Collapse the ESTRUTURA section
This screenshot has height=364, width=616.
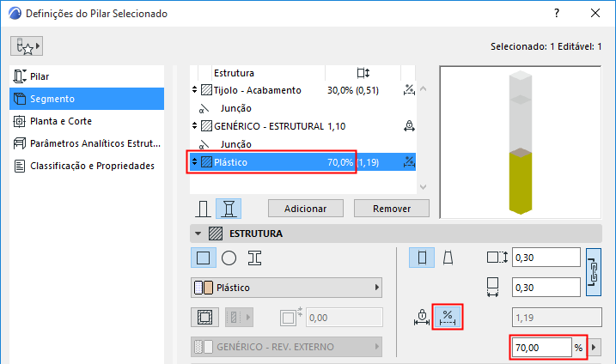[199, 233]
